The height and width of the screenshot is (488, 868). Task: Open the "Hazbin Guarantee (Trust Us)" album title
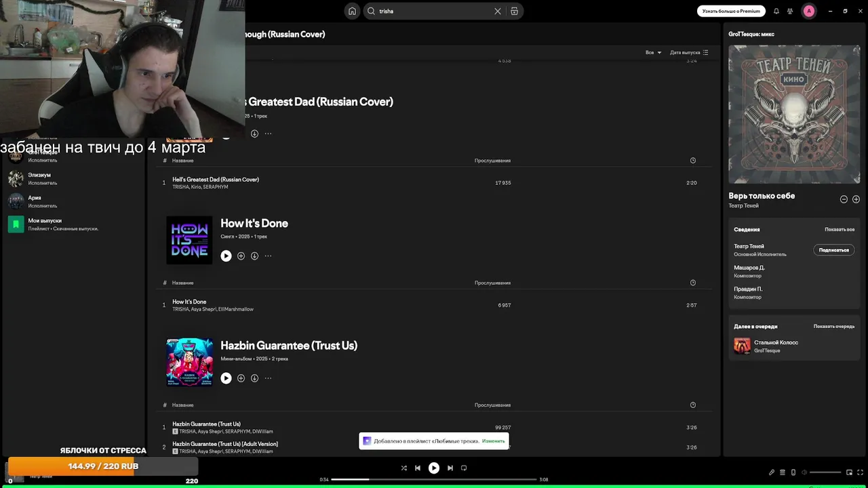click(x=289, y=345)
